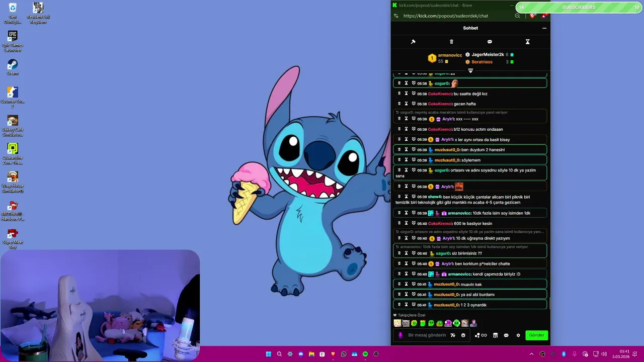Open armanovicc's profile in the leaderboard
Screen dimensions: 644x362
pyautogui.click(x=450, y=55)
